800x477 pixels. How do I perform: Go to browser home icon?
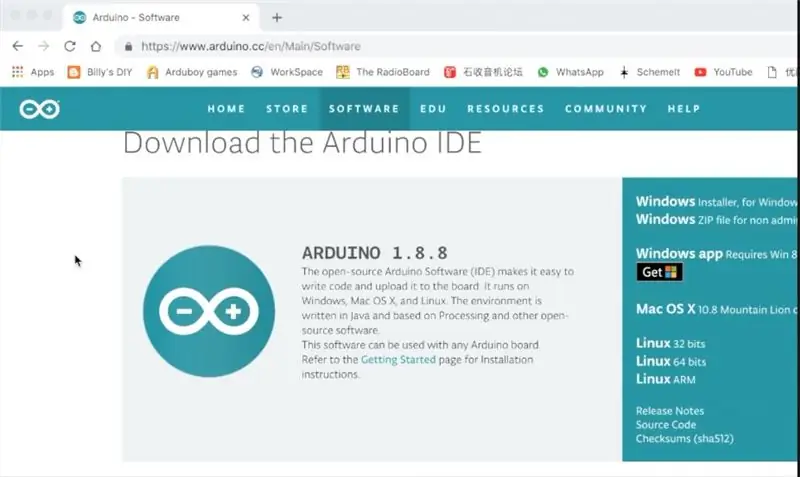click(96, 46)
